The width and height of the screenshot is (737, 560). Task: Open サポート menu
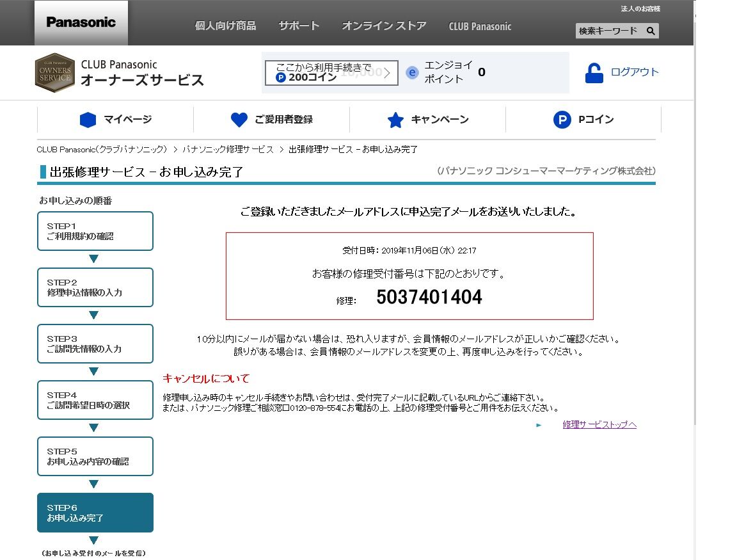click(x=299, y=26)
